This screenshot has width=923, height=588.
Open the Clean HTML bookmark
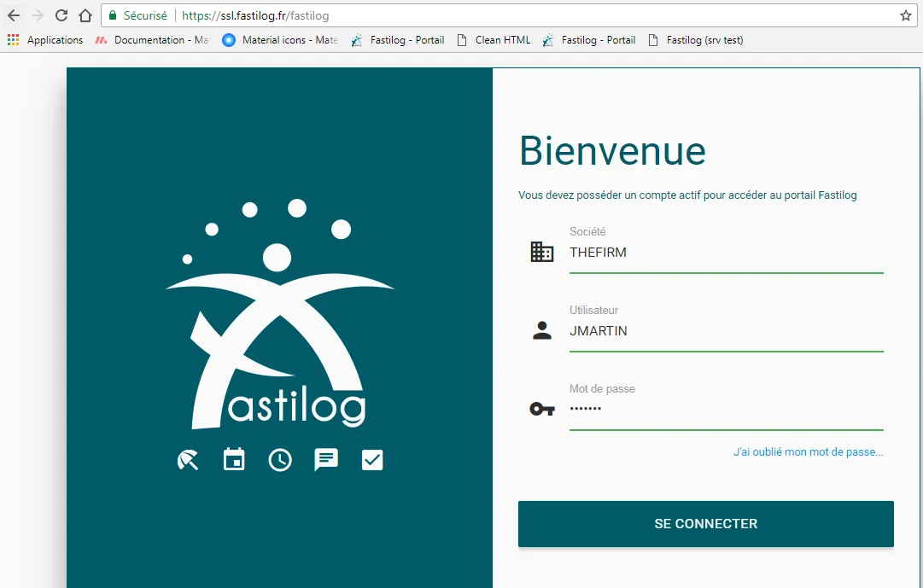[x=494, y=40]
